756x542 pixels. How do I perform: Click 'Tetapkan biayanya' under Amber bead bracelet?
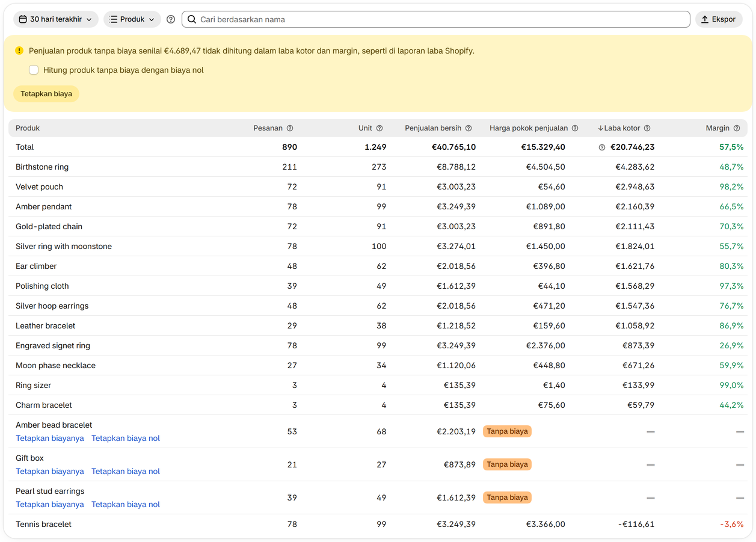tap(50, 439)
